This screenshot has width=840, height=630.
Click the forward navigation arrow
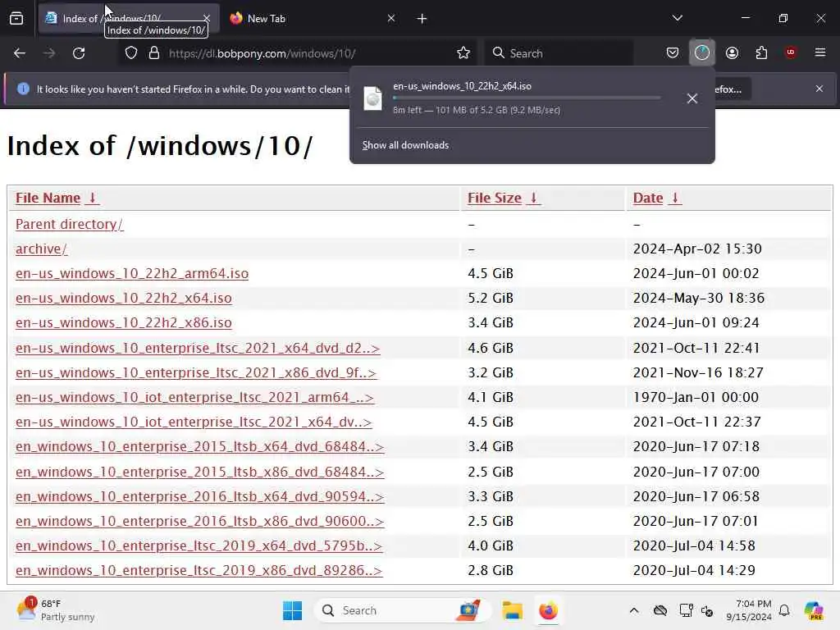click(49, 53)
